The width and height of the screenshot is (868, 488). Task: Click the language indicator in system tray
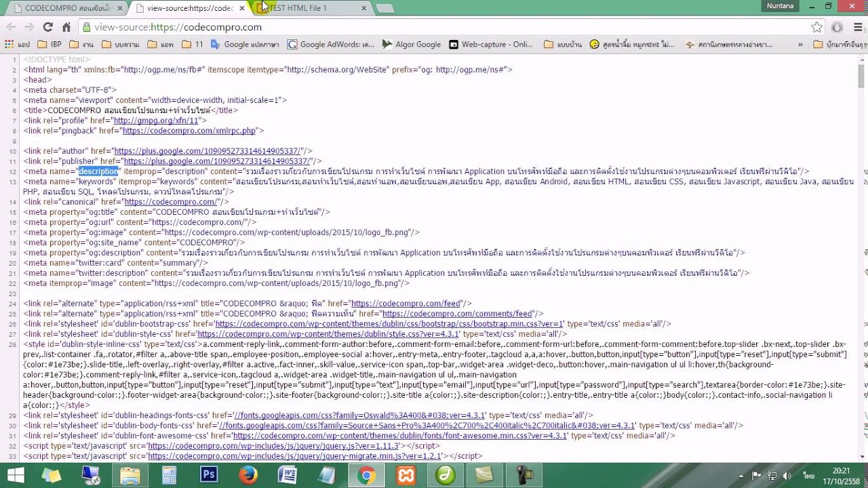click(x=808, y=476)
